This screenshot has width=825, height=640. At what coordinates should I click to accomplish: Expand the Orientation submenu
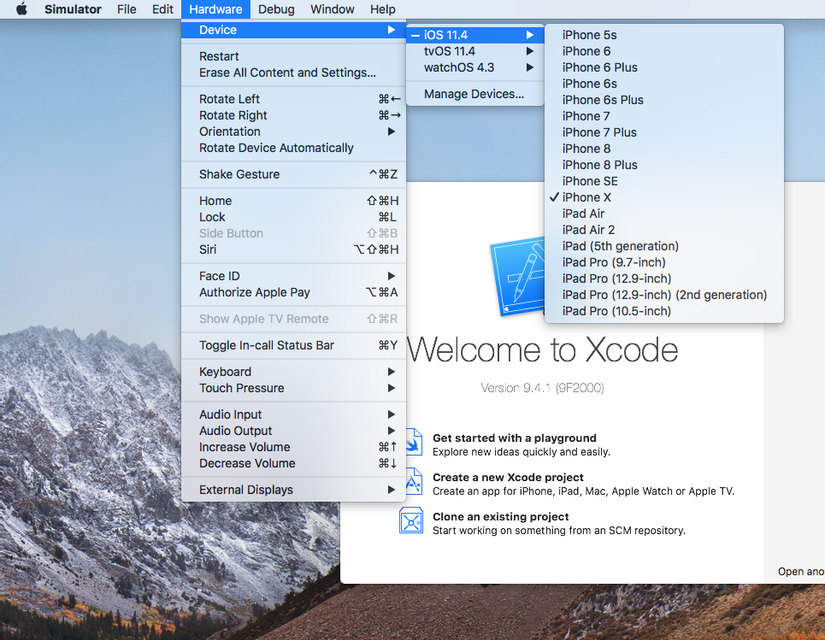(x=294, y=132)
